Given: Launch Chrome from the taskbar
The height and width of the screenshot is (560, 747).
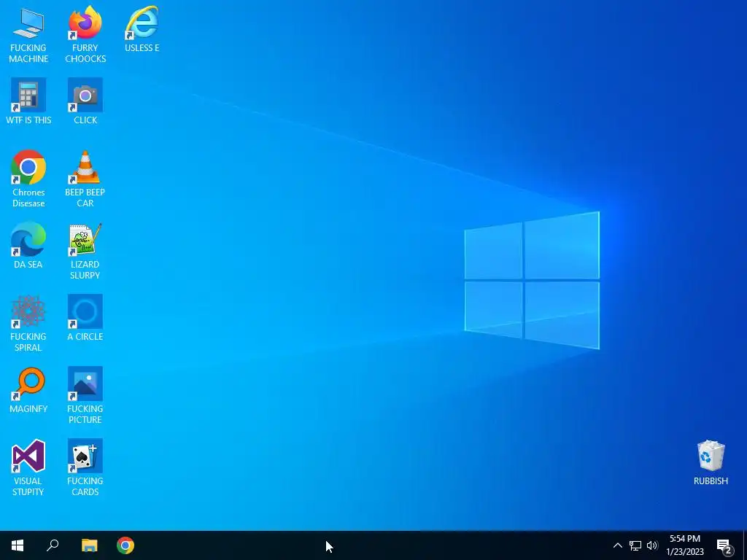Looking at the screenshot, I should [125, 545].
